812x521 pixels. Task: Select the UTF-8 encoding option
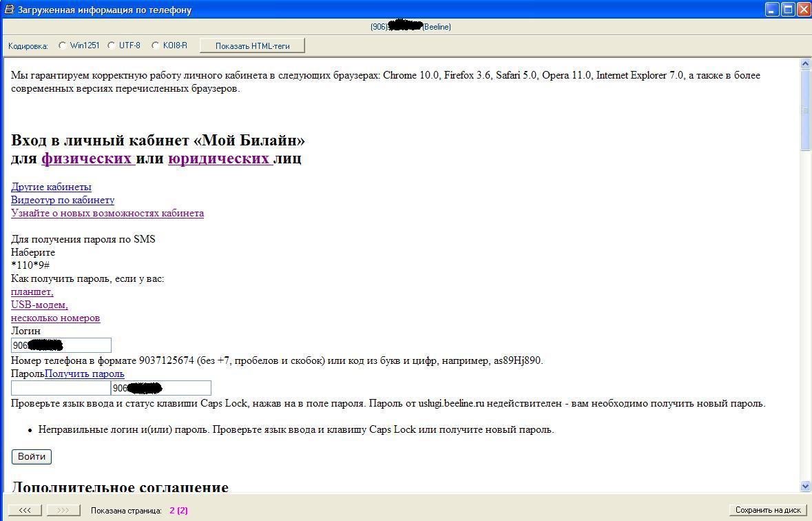111,45
